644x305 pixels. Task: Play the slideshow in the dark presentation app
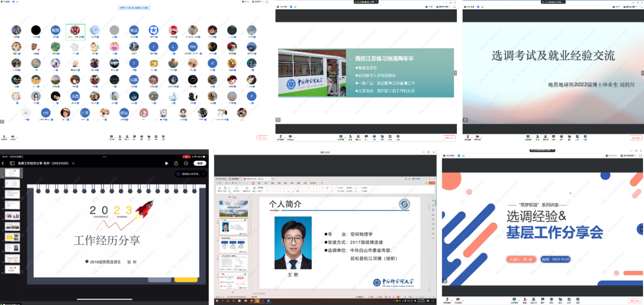tap(167, 163)
